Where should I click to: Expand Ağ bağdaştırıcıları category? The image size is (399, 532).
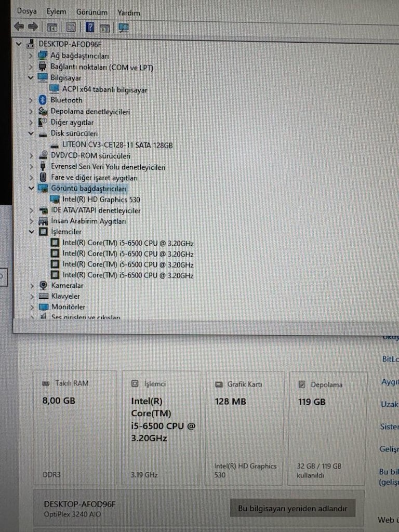(31, 55)
